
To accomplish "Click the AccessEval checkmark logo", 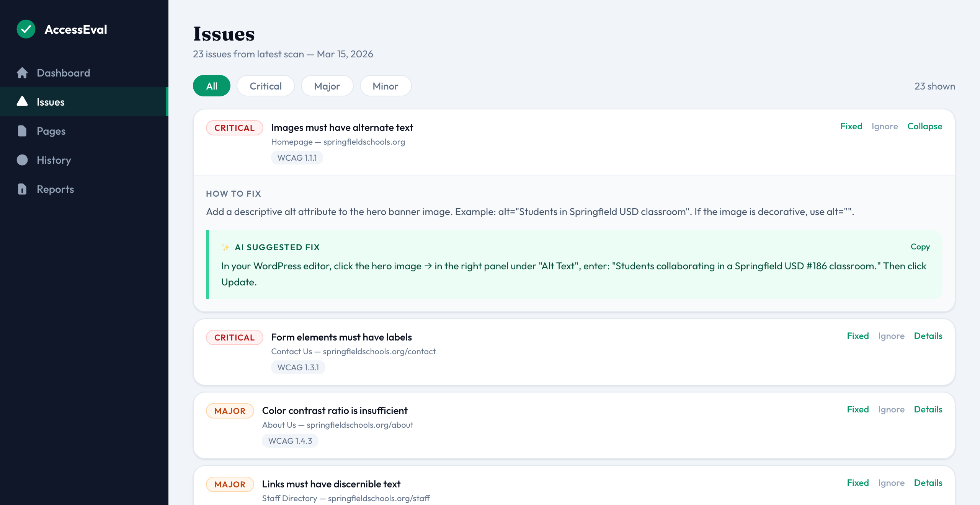I will click(26, 29).
